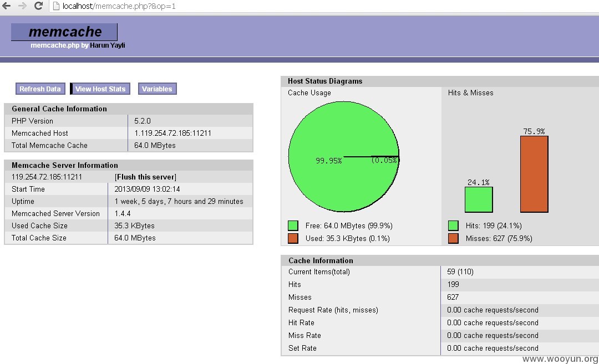Click the Set Rate label

[x=303, y=348]
